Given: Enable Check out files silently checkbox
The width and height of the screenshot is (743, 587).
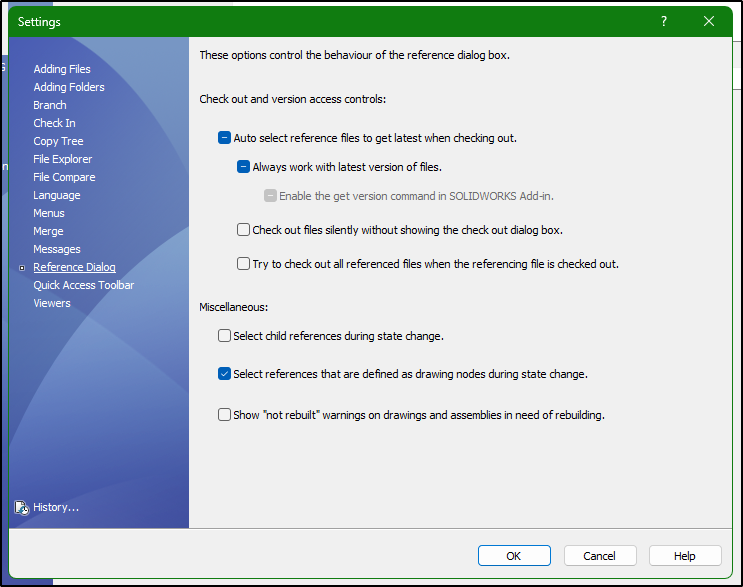Looking at the screenshot, I should 243,230.
